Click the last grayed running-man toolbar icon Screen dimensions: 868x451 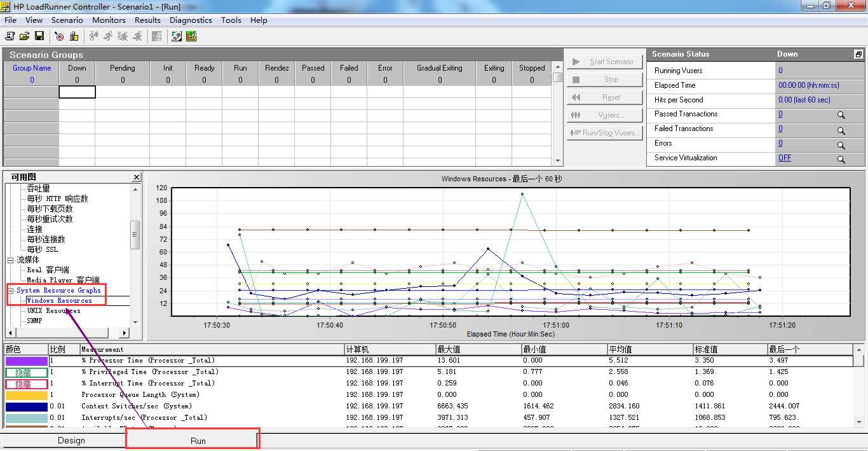[x=137, y=36]
